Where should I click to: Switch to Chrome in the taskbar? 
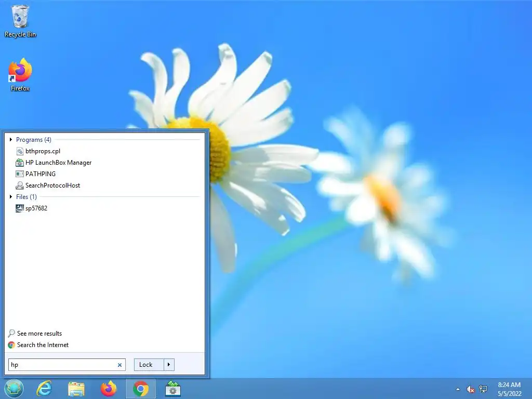140,389
